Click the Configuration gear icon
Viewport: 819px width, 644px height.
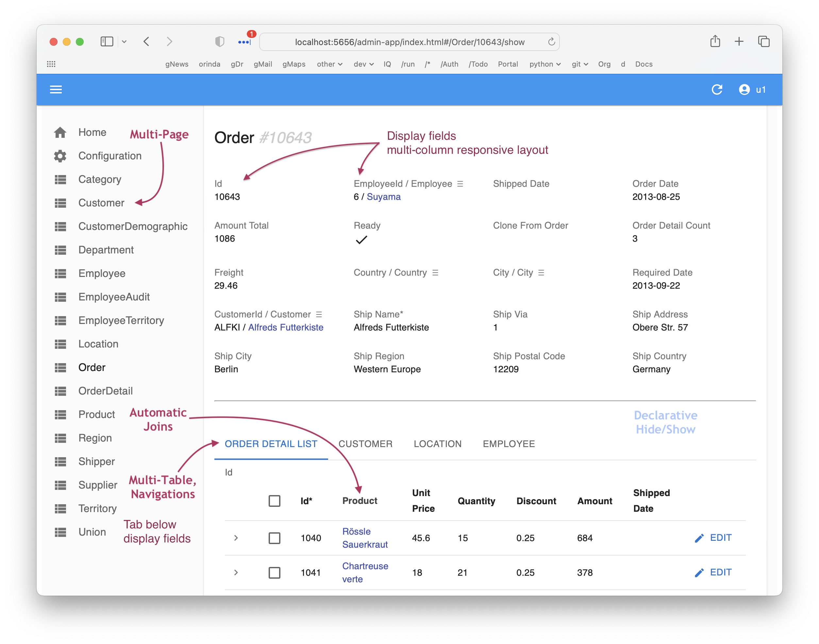coord(60,156)
